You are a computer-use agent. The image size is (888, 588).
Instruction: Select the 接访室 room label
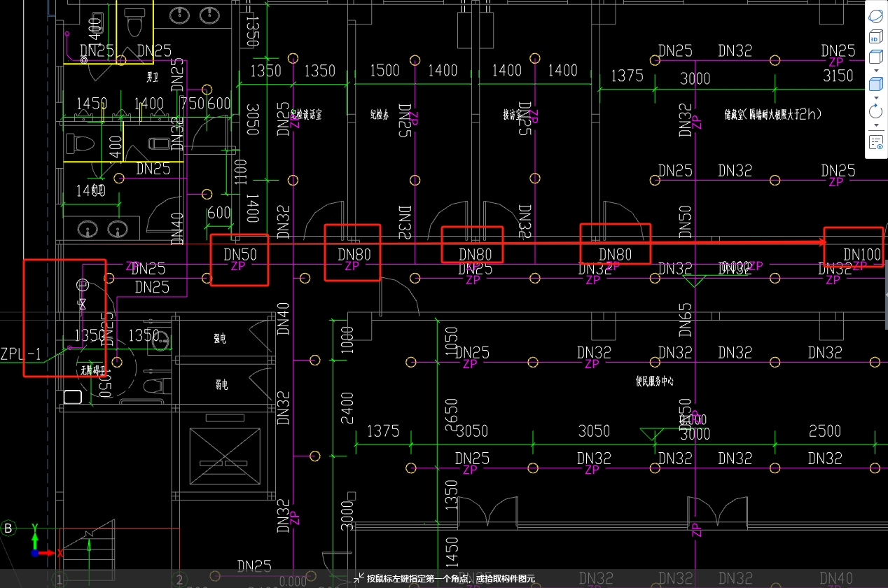pos(514,113)
